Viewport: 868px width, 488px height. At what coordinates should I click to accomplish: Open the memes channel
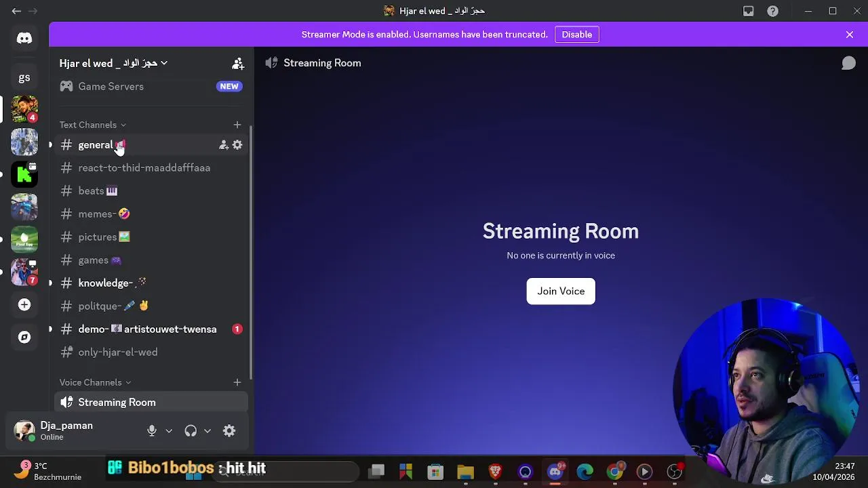point(151,214)
